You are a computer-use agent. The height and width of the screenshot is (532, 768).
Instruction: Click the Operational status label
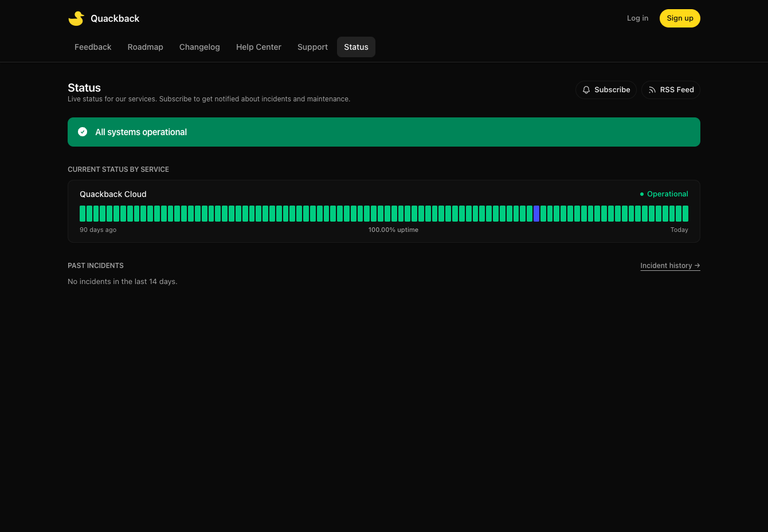668,194
